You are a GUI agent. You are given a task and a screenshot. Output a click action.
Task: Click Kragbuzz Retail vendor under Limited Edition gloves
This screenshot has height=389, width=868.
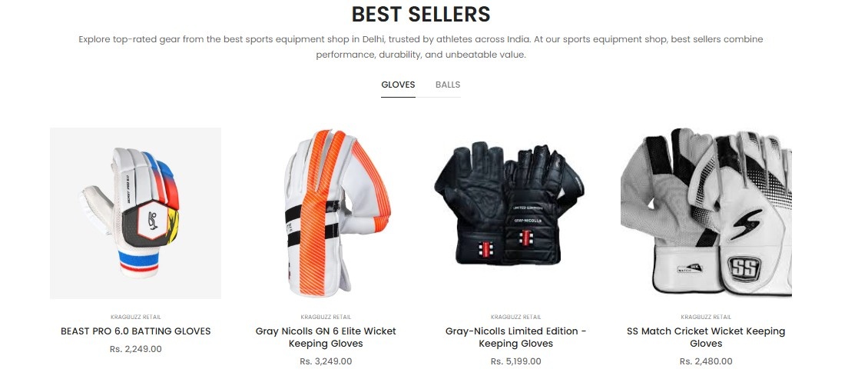(x=516, y=317)
